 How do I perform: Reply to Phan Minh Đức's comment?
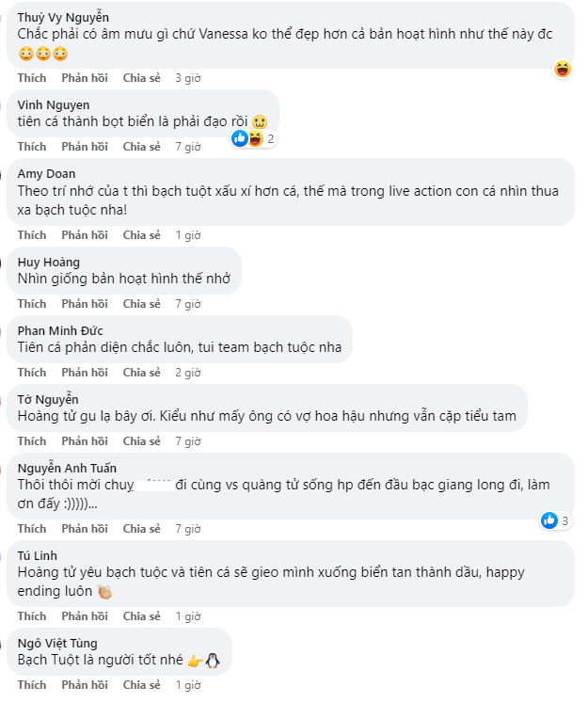click(x=85, y=373)
